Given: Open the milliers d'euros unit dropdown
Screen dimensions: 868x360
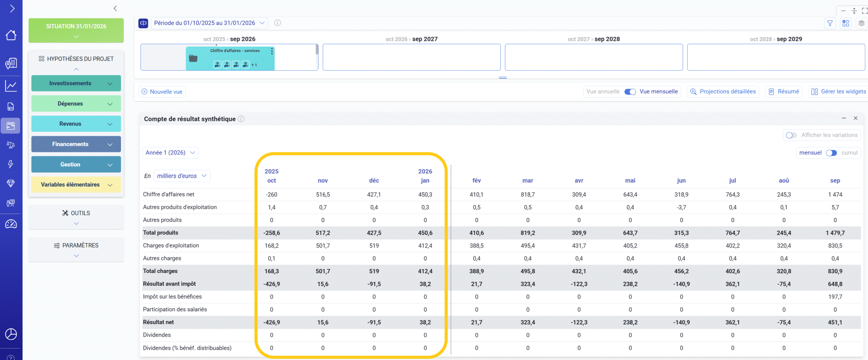Looking at the screenshot, I should tap(182, 176).
